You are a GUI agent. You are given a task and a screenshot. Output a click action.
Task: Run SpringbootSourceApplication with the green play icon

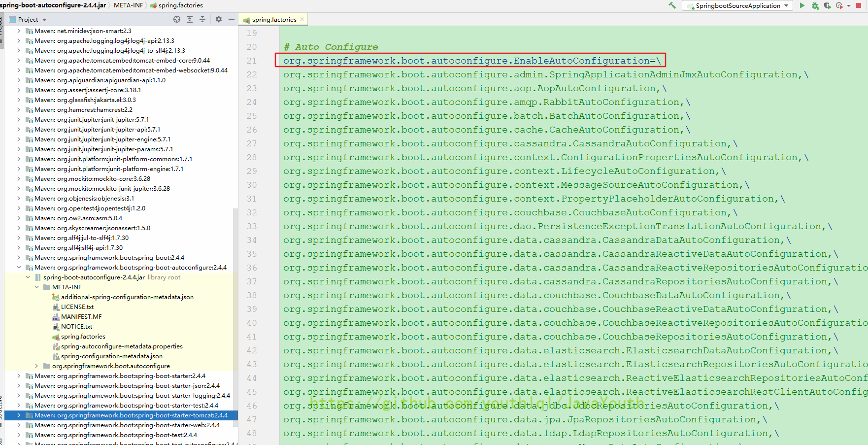click(x=802, y=5)
